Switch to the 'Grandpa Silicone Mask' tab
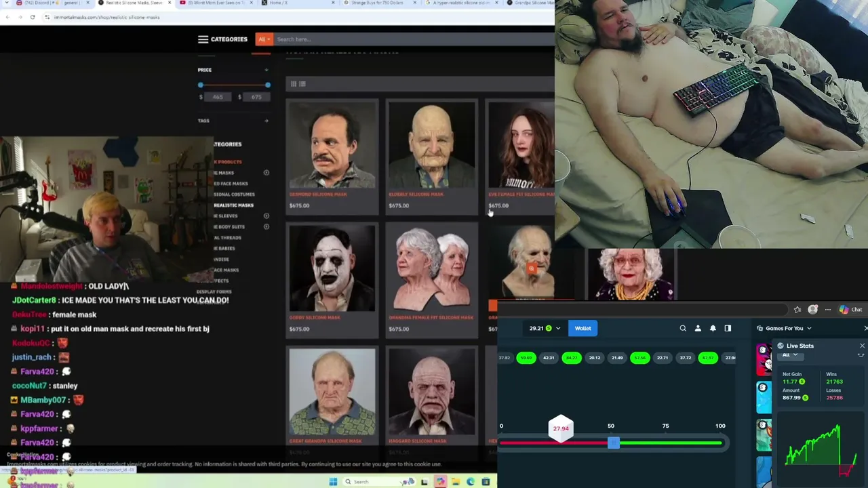This screenshot has height=488, width=868. tap(530, 3)
